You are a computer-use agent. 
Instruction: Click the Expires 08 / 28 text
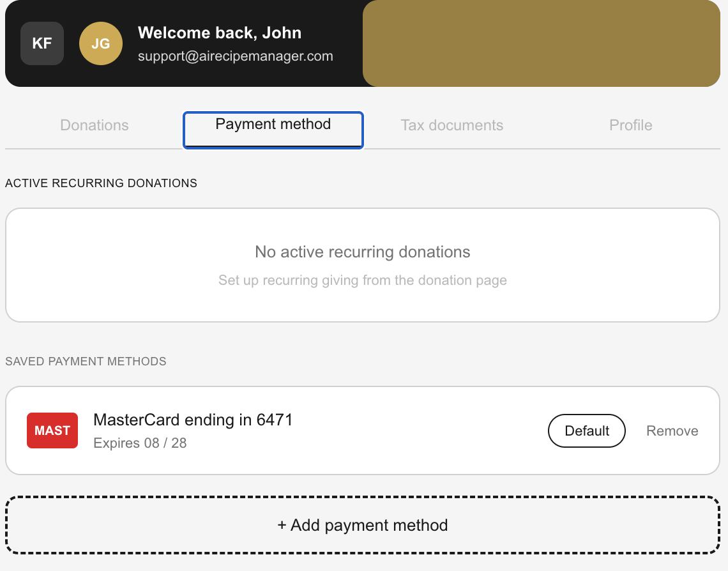pyautogui.click(x=140, y=443)
